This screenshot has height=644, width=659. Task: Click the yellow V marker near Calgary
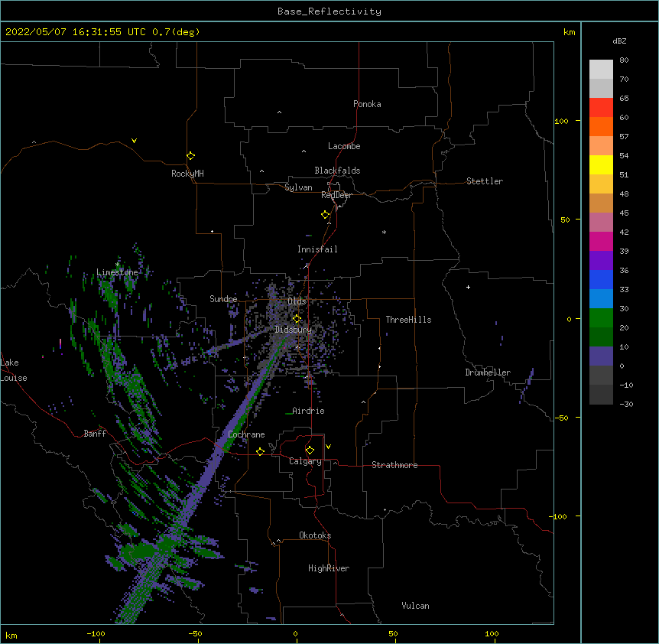coord(328,447)
